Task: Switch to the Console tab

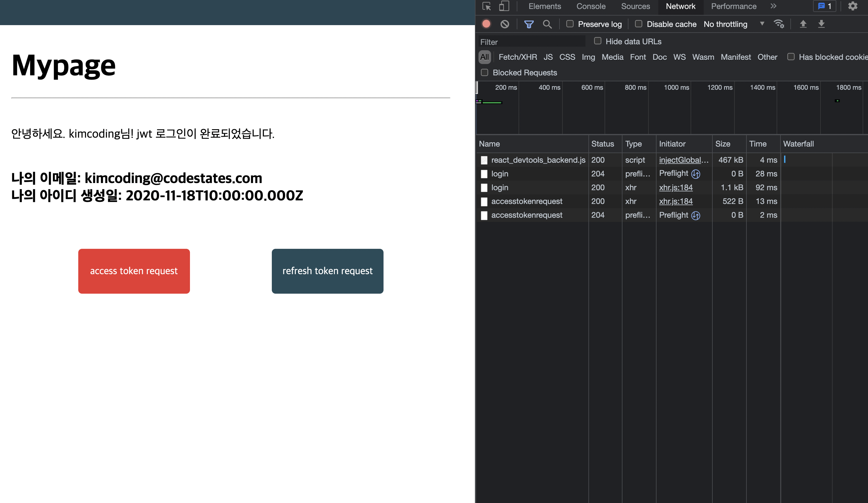Action: click(591, 6)
